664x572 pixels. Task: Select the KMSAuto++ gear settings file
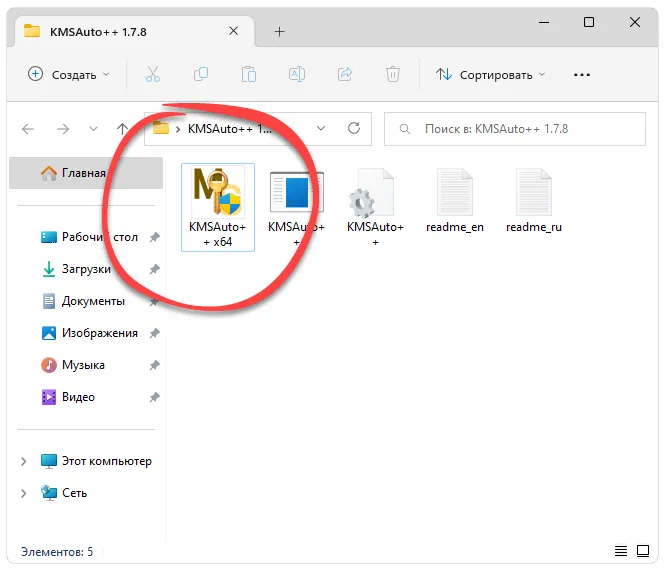point(375,207)
